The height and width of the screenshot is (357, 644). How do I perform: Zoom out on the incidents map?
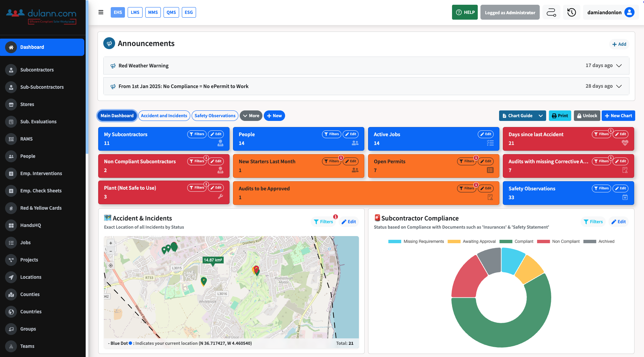click(111, 251)
